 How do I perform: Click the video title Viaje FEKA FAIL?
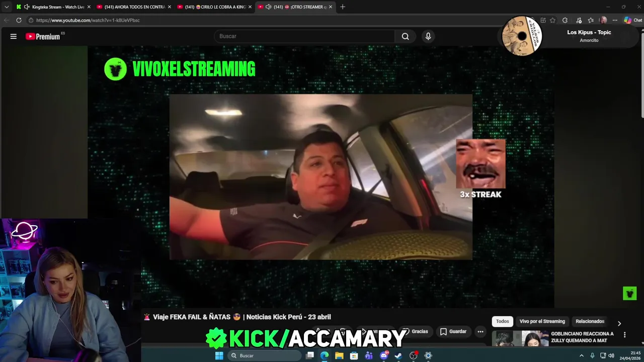pyautogui.click(x=237, y=317)
